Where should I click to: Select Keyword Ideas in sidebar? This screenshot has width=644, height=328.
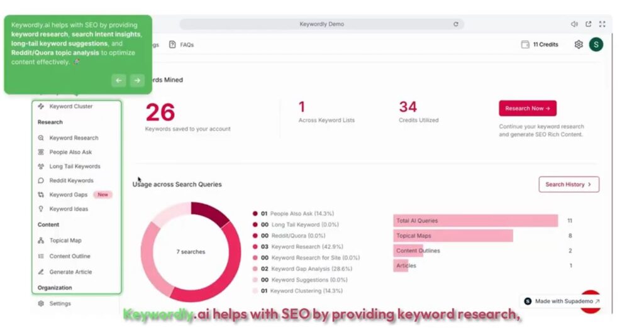[x=69, y=209]
